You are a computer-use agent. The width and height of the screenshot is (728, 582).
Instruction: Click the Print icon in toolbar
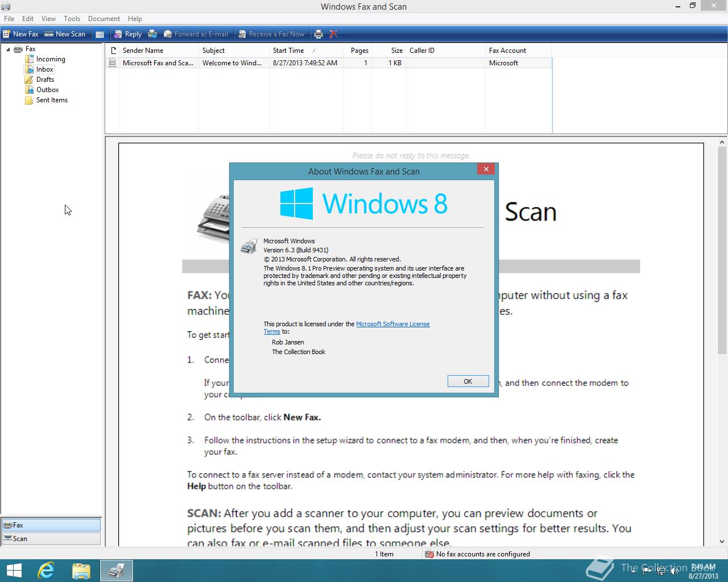[318, 34]
